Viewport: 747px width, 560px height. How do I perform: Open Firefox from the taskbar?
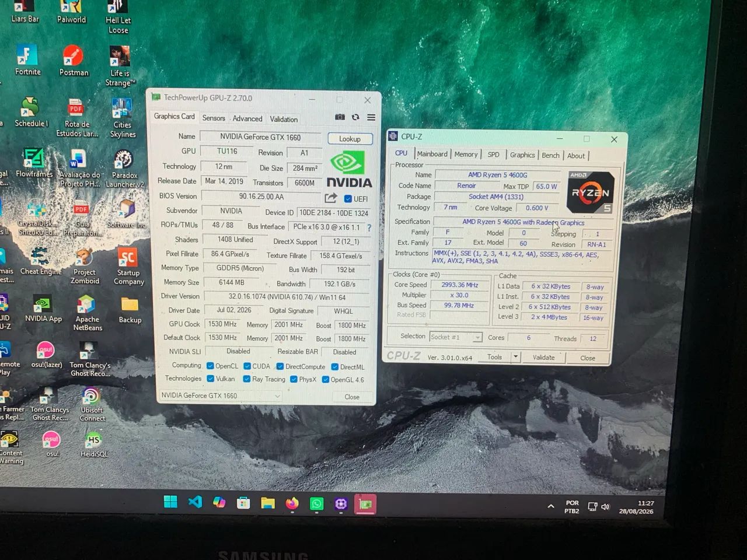point(292,503)
